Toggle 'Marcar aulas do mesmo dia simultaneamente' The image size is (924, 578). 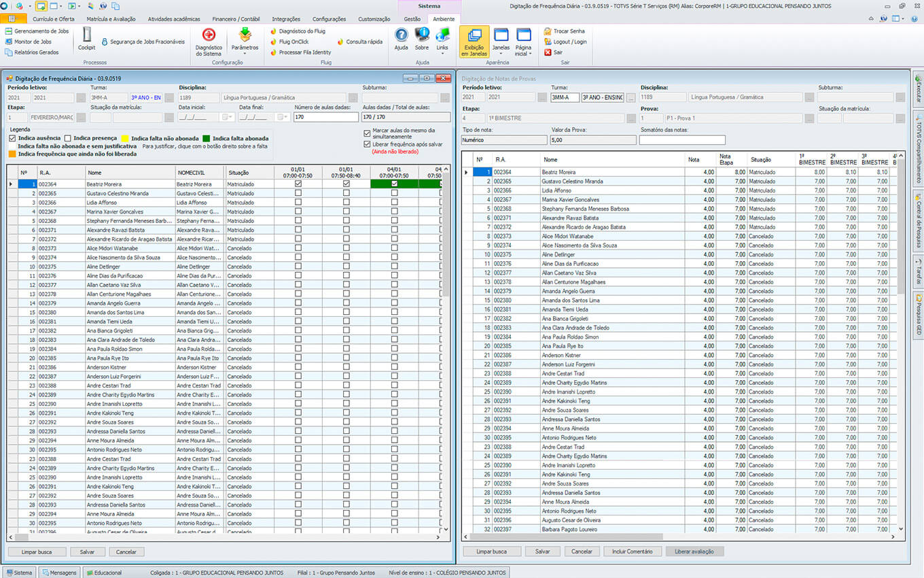point(368,133)
